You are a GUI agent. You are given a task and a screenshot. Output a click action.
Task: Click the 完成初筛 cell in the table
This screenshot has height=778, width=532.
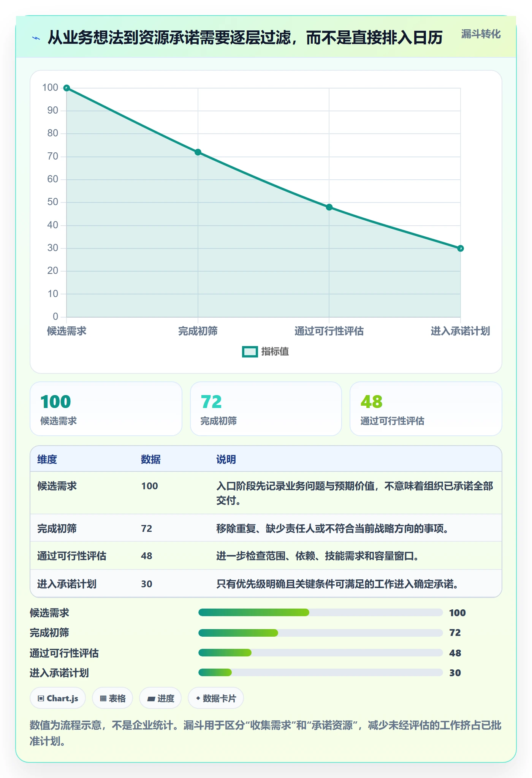pos(57,529)
